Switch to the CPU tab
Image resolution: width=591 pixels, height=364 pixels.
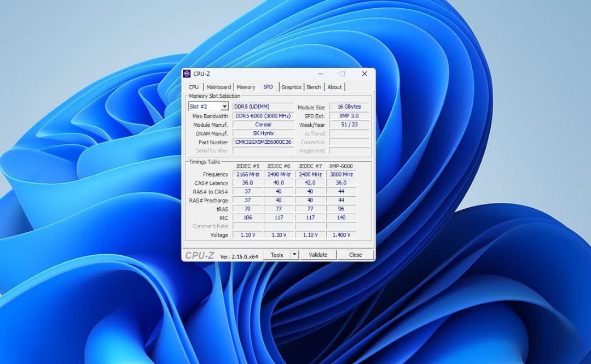[194, 86]
